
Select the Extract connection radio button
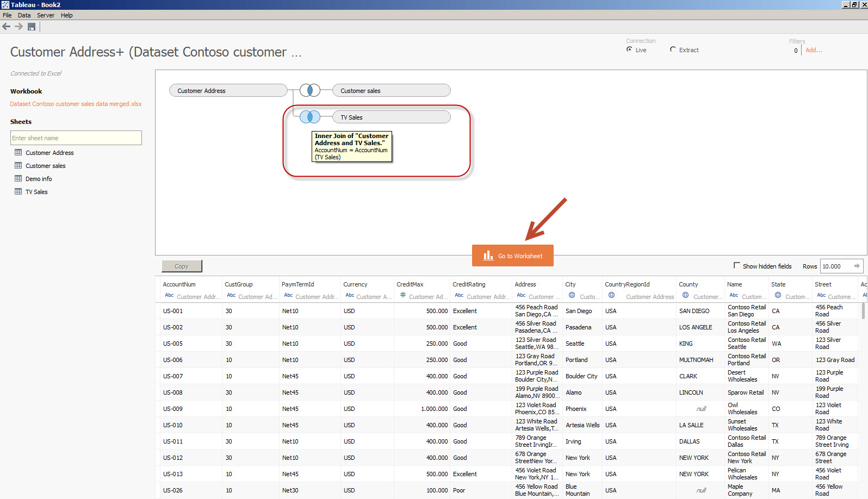pyautogui.click(x=673, y=49)
